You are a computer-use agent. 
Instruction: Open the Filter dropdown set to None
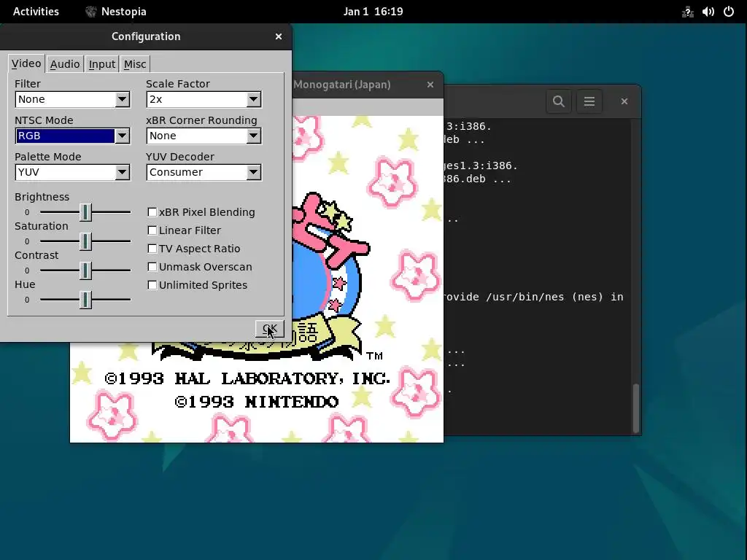tap(72, 99)
